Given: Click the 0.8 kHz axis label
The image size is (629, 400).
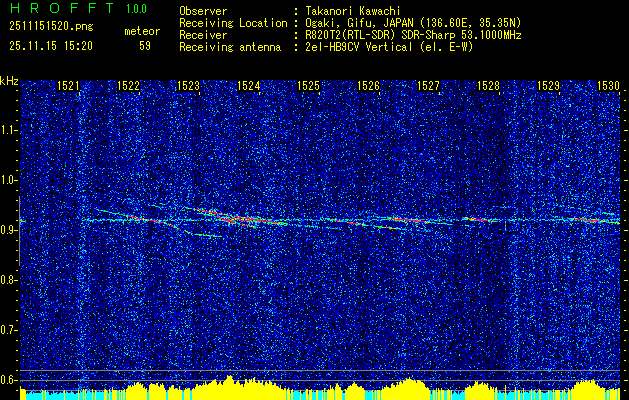Looking at the screenshot, I should [8, 280].
